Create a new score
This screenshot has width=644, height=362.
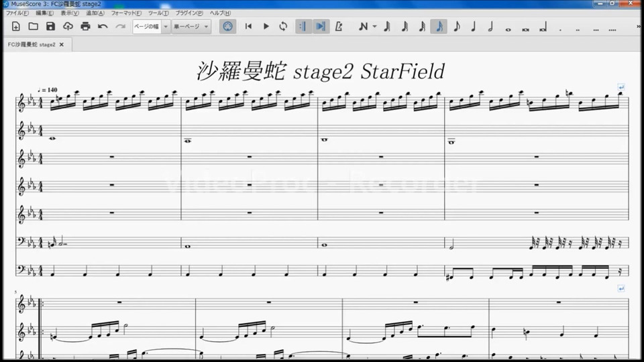[x=16, y=27]
